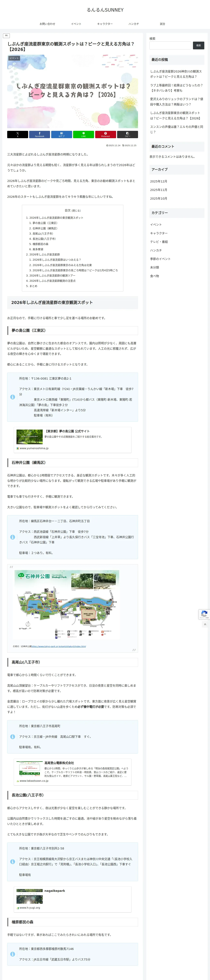Open the 2025年10月 archive
This screenshot has width=210, height=980.
(x=158, y=199)
